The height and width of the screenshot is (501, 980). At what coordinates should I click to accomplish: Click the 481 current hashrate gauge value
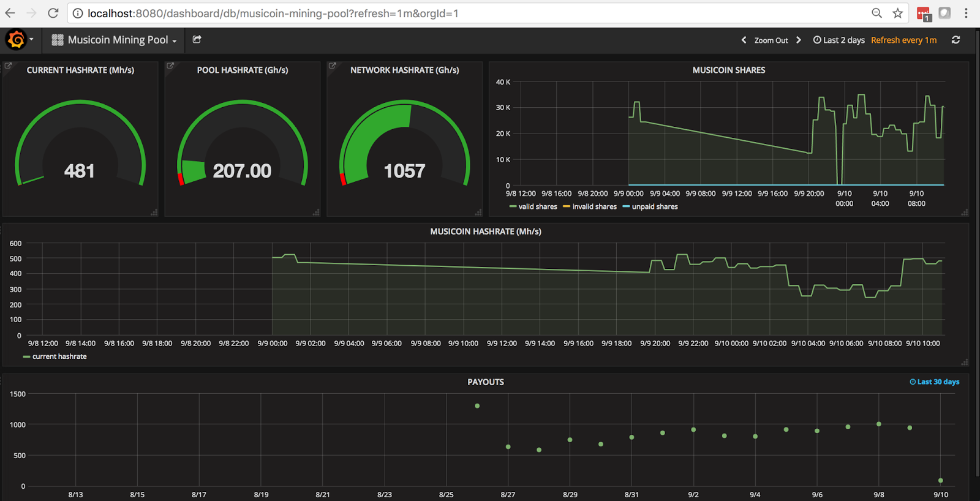80,171
